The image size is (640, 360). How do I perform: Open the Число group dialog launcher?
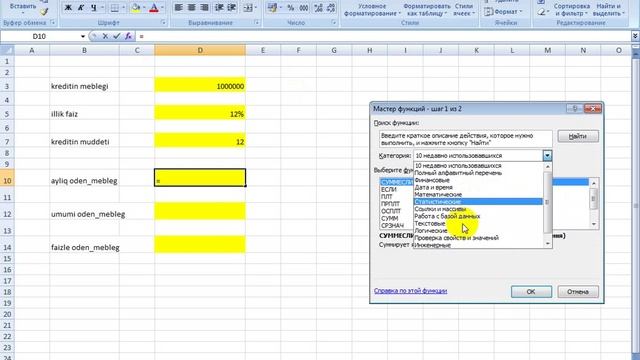[334, 23]
